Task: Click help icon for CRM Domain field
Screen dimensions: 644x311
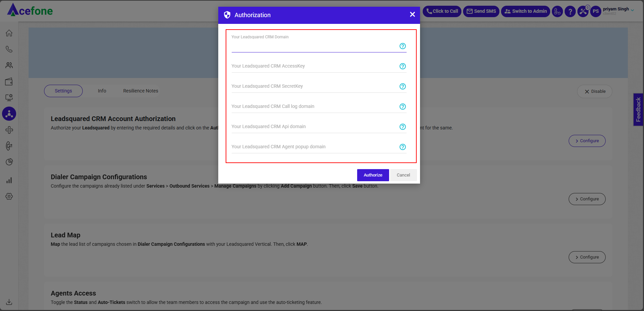Action: point(403,46)
